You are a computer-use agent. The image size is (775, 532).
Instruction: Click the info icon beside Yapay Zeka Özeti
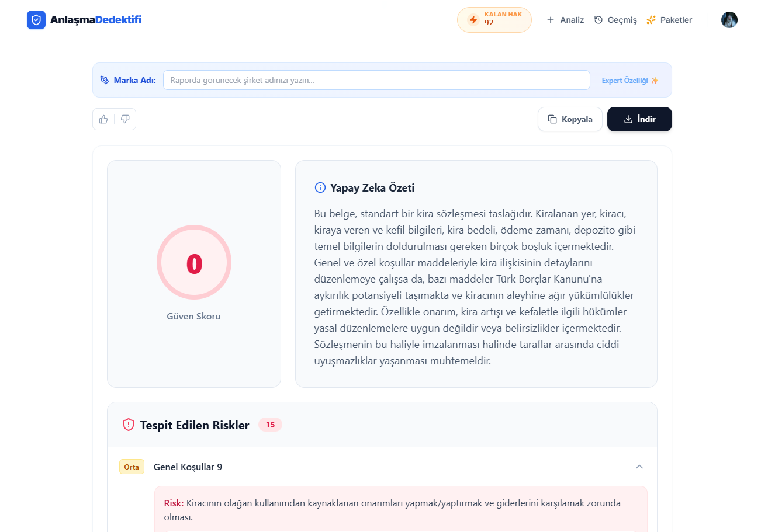pyautogui.click(x=319, y=187)
